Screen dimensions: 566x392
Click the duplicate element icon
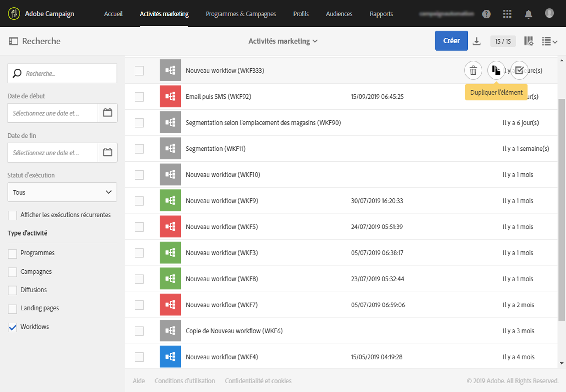coord(496,70)
